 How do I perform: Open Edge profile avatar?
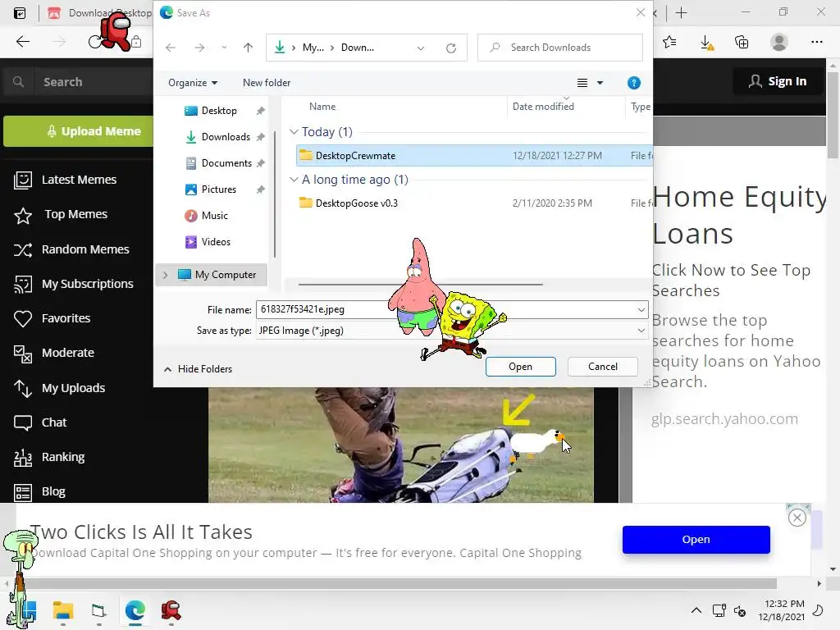(x=779, y=42)
